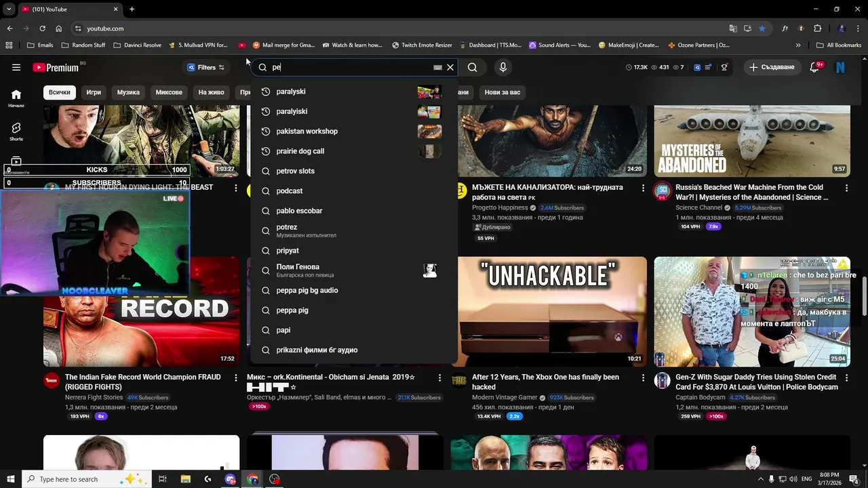Select the Музика chip

tap(128, 92)
